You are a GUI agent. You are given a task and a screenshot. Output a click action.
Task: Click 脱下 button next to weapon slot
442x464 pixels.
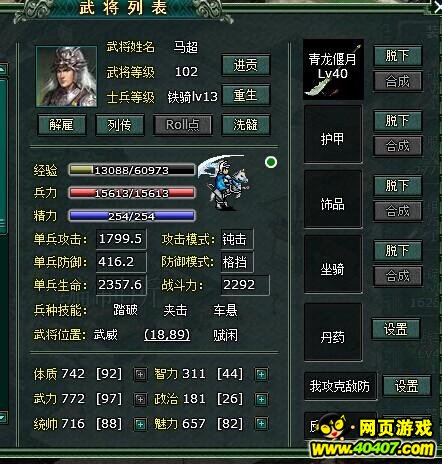(x=398, y=56)
